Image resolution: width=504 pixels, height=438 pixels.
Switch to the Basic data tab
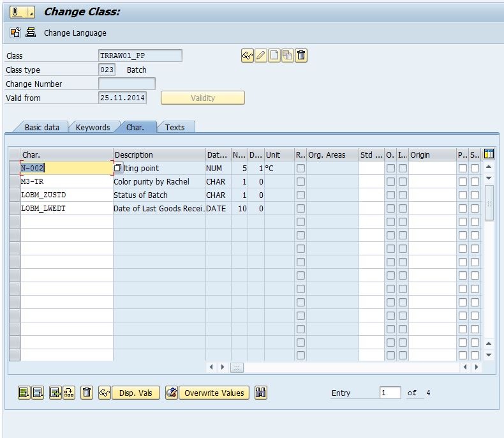(x=41, y=127)
